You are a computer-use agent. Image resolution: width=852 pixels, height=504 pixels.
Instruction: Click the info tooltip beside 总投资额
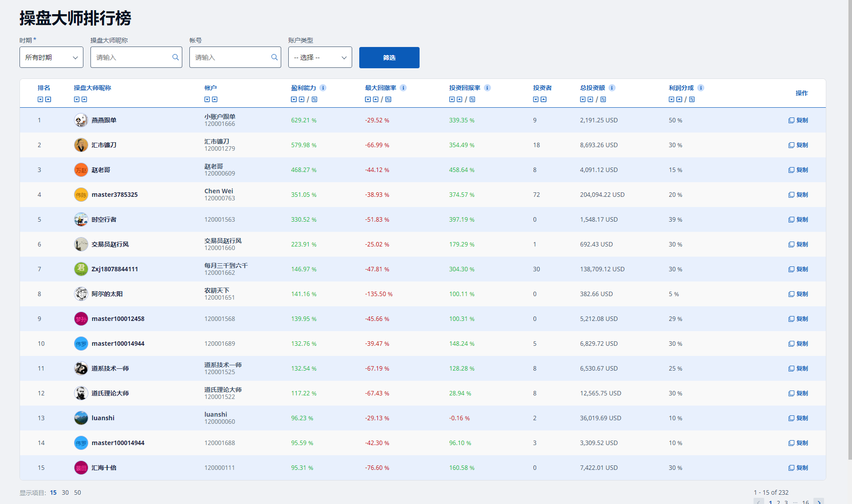pos(612,88)
